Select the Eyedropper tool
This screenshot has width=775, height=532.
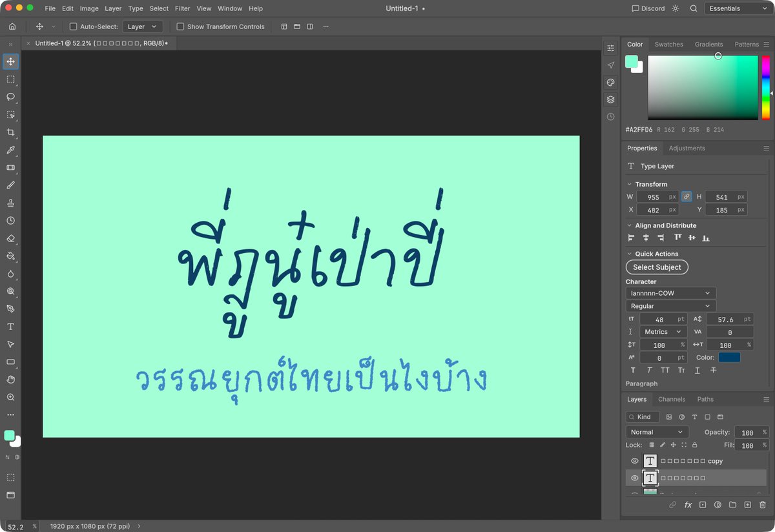10,150
